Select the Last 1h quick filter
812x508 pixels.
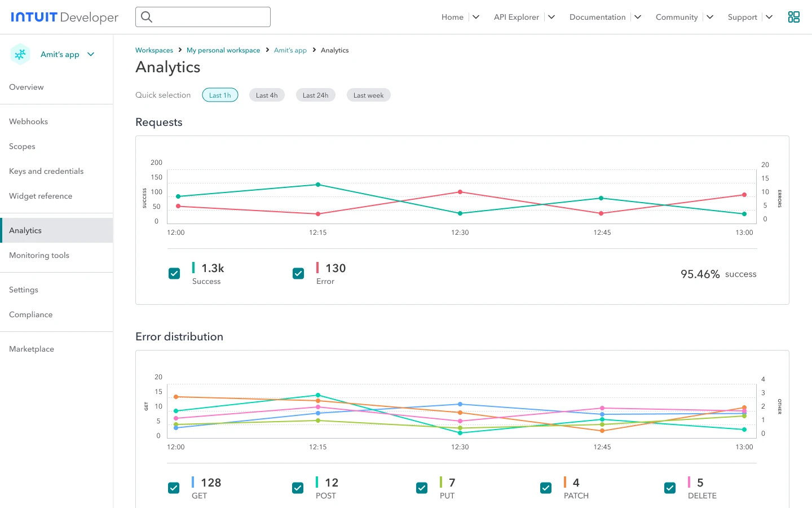pyautogui.click(x=220, y=95)
